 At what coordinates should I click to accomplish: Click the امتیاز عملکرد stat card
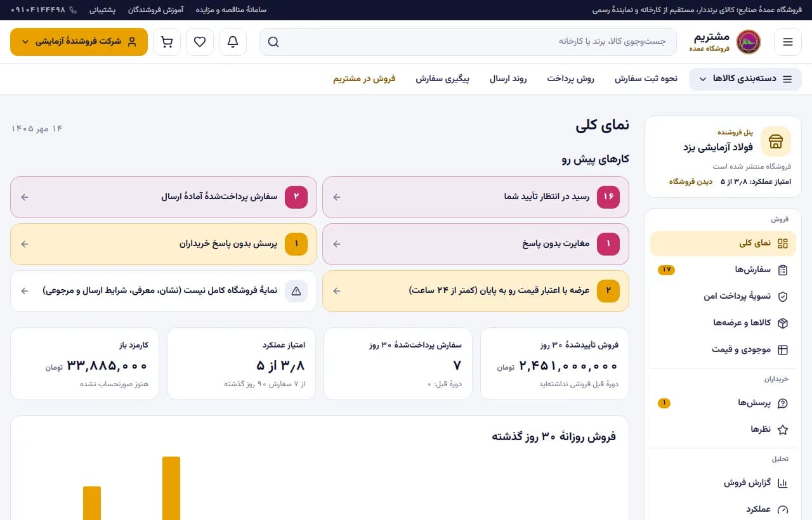[x=241, y=363]
